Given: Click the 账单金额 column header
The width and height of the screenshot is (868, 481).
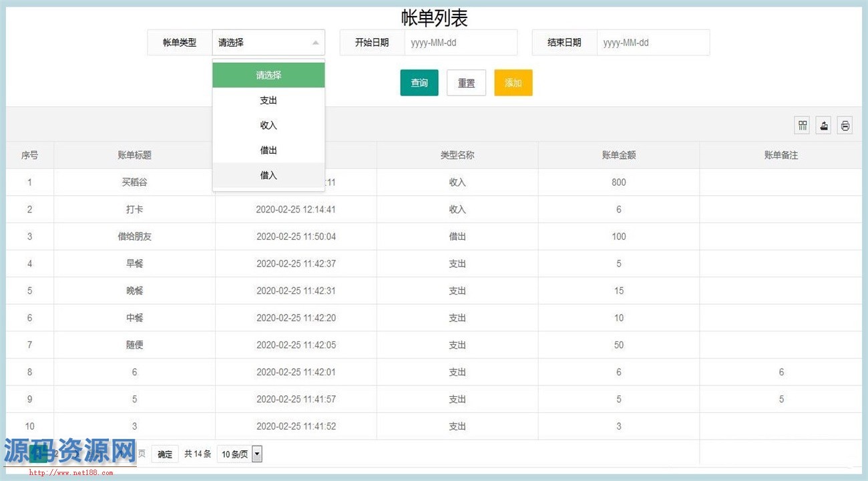Looking at the screenshot, I should [619, 155].
